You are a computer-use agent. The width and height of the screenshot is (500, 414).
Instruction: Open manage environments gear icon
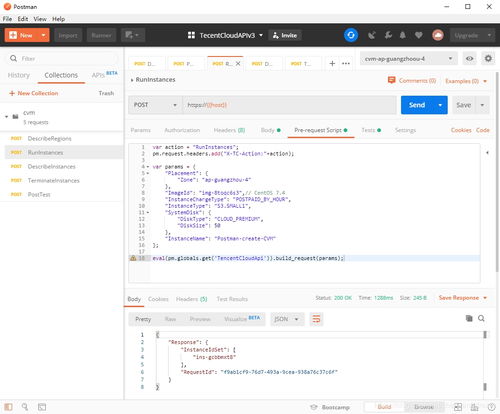coord(488,59)
